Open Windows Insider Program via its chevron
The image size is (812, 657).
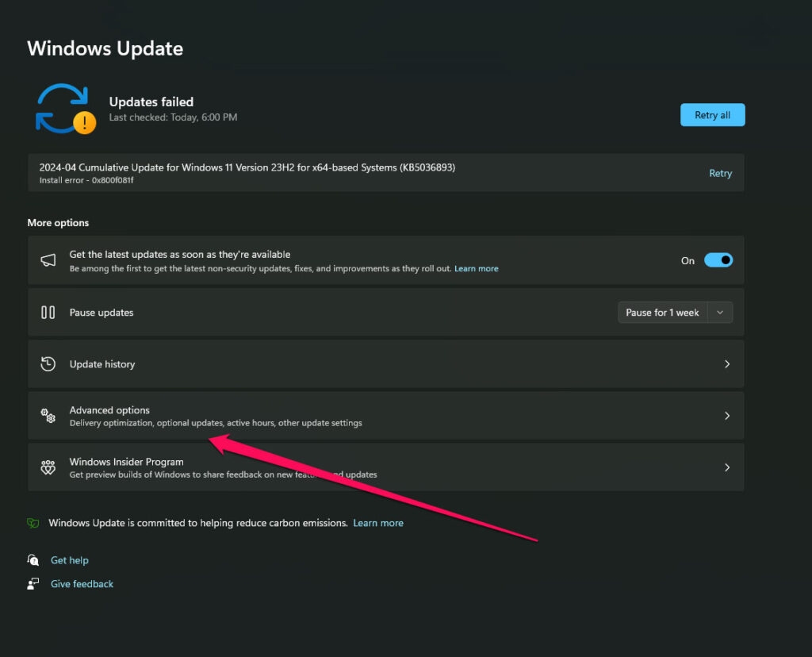click(727, 467)
